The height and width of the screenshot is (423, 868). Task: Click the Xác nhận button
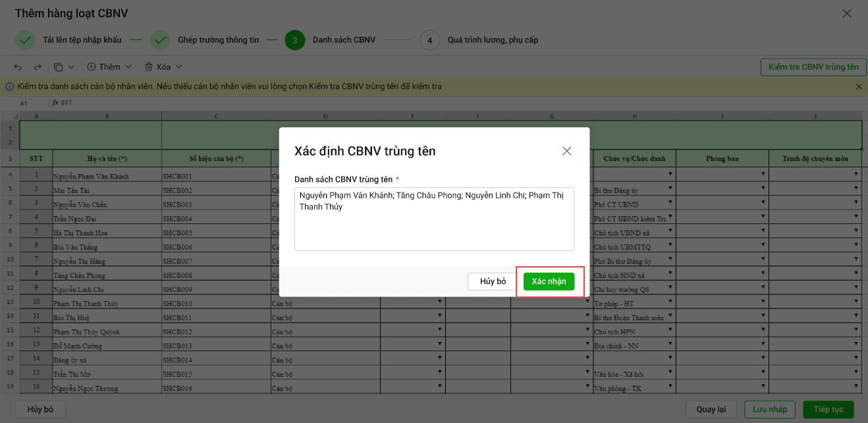tap(549, 281)
